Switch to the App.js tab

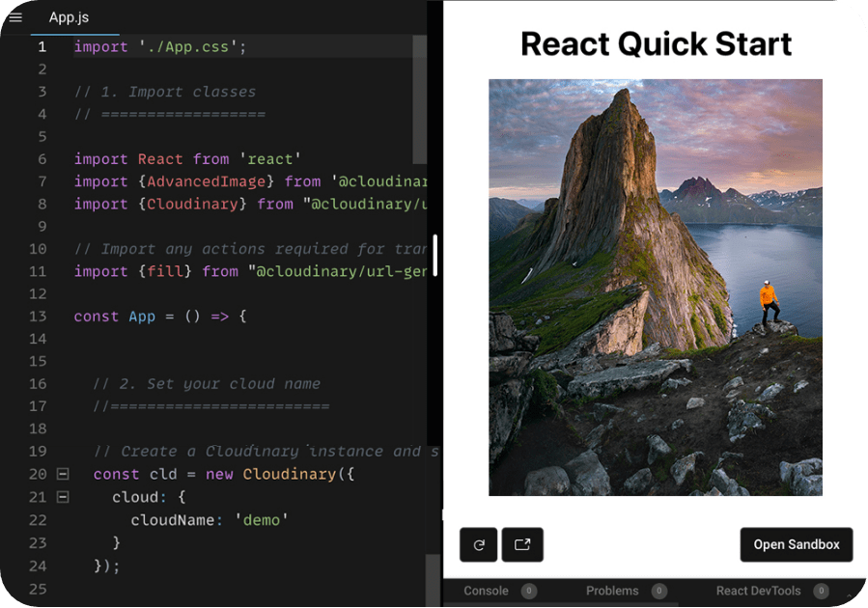click(68, 16)
